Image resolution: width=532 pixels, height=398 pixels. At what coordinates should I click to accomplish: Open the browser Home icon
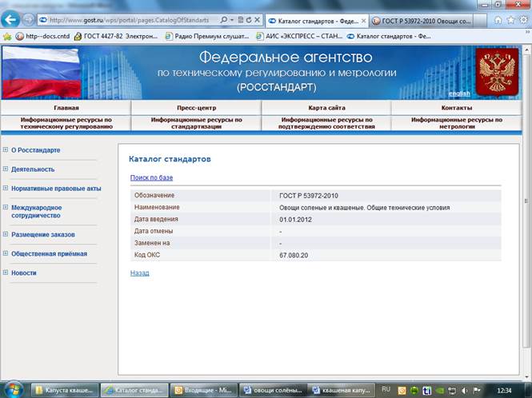498,20
